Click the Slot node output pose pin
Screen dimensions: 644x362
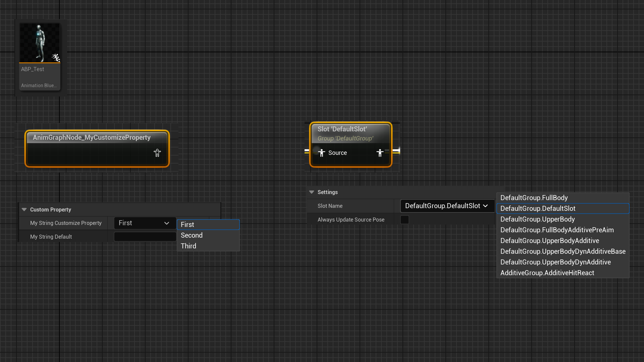[x=380, y=153]
